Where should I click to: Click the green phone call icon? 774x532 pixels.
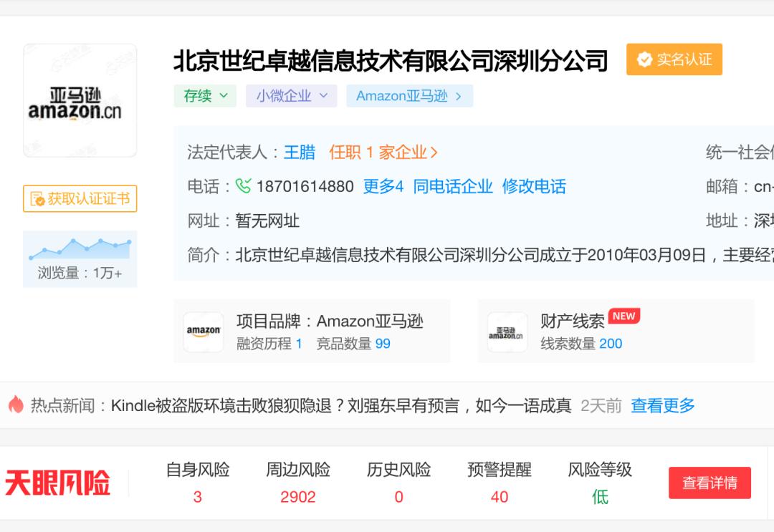tap(244, 186)
